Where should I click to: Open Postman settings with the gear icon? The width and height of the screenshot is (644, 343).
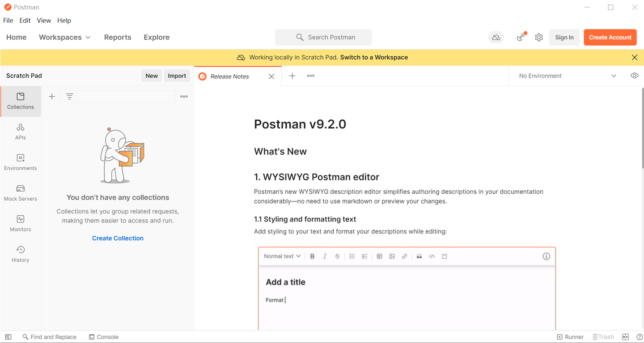point(538,38)
